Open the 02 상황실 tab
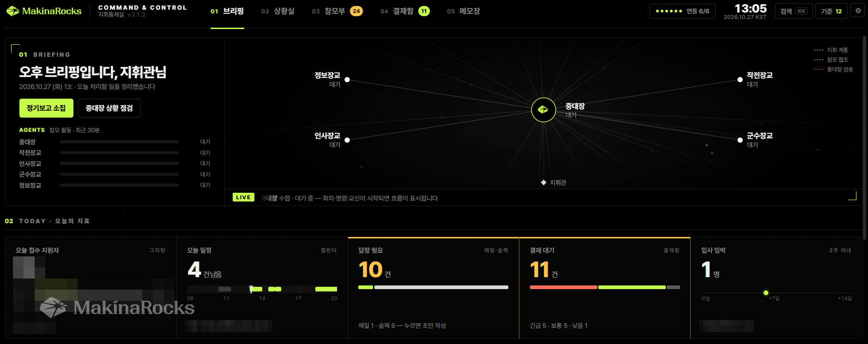 pyautogui.click(x=278, y=11)
